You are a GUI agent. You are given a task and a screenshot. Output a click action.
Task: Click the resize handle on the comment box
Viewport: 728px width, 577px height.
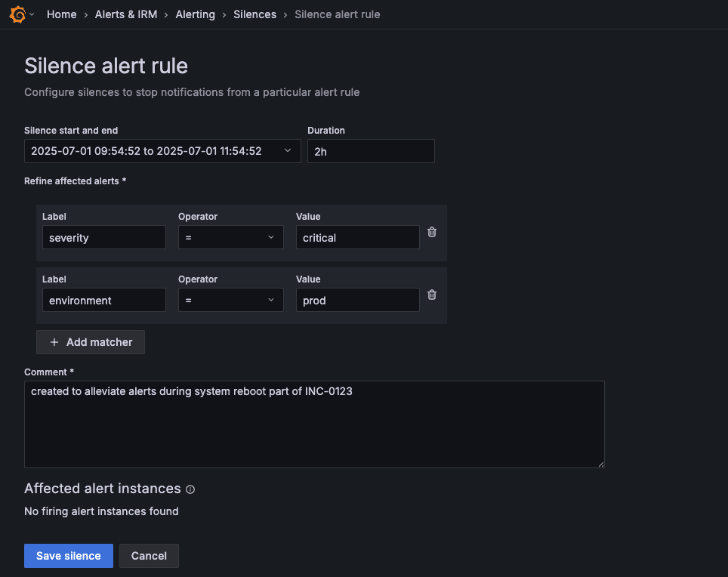[600, 464]
